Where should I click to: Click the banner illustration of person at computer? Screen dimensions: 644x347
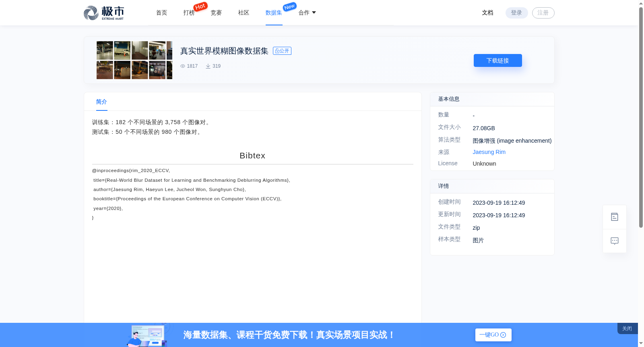148,335
